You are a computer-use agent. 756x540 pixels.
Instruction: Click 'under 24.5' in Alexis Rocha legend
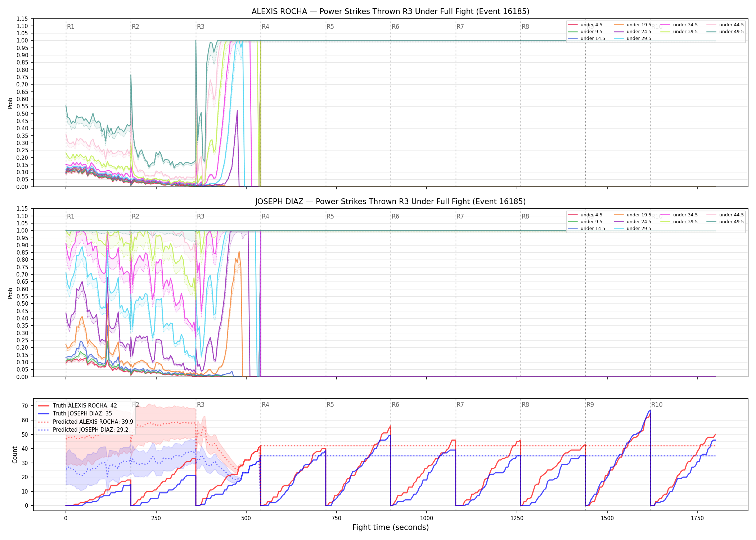[639, 32]
